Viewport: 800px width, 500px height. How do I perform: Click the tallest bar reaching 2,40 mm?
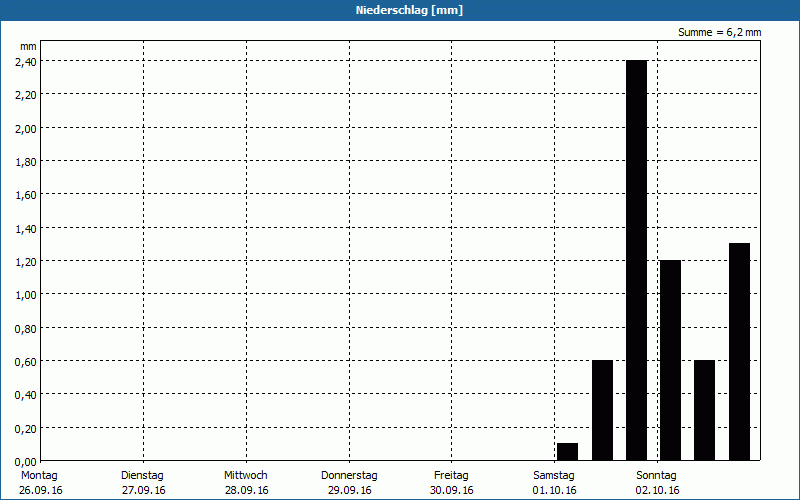click(636, 260)
